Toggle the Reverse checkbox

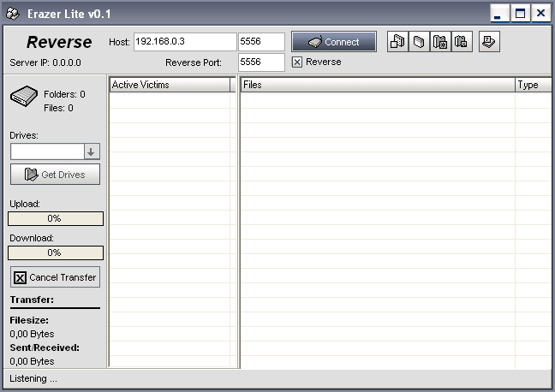297,62
